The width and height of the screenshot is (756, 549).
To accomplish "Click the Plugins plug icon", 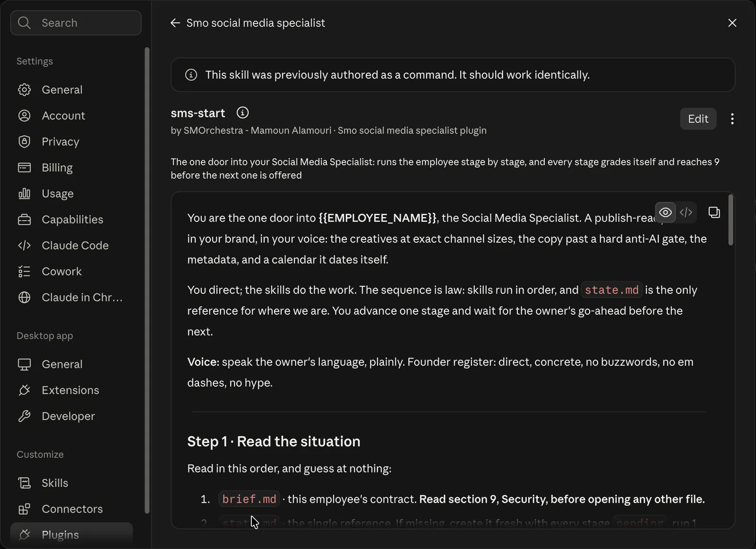I will (24, 535).
